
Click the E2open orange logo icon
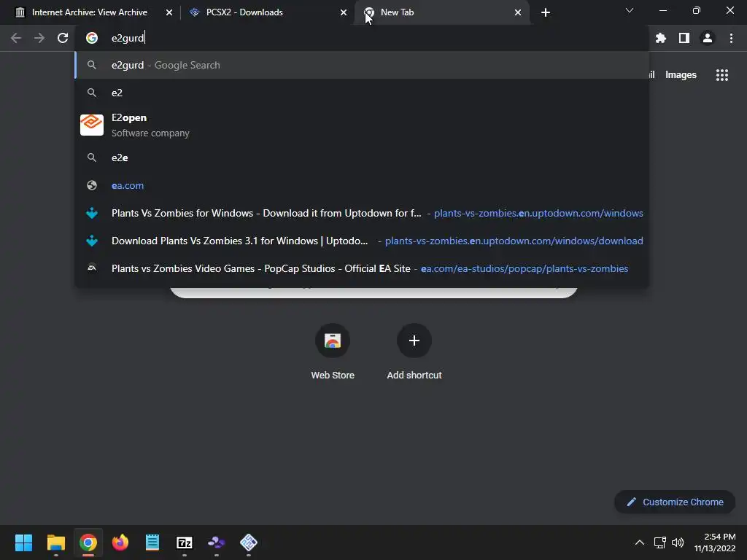pyautogui.click(x=92, y=125)
